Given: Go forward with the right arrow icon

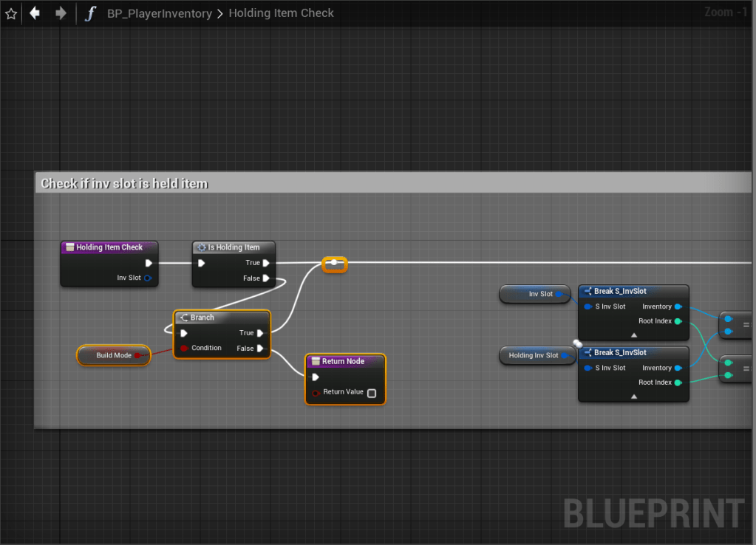Looking at the screenshot, I should click(x=61, y=13).
